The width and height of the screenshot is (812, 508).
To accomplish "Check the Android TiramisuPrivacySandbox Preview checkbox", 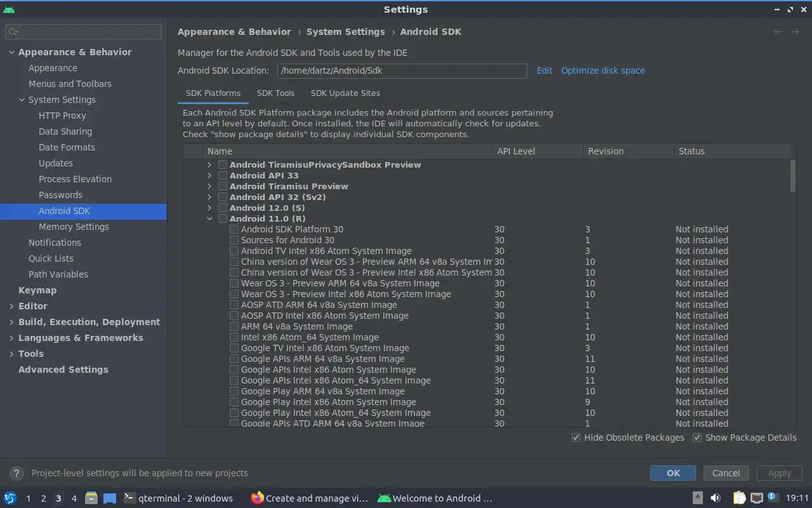I will point(223,164).
